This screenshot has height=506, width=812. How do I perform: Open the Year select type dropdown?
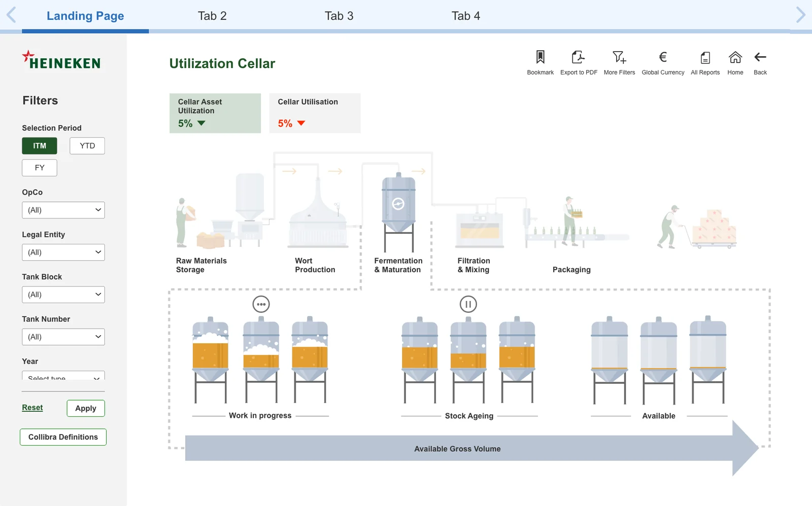tap(63, 376)
